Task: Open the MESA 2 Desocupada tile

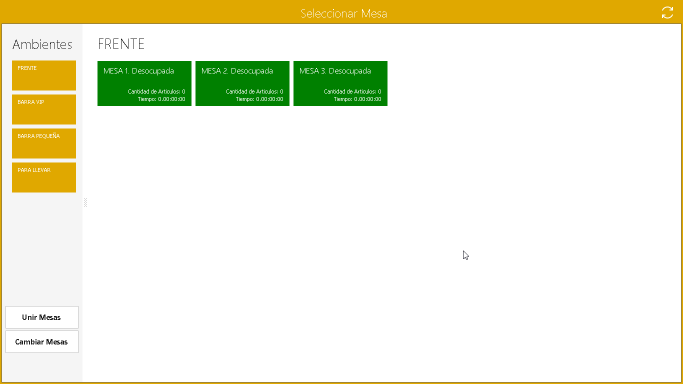Action: point(242,83)
